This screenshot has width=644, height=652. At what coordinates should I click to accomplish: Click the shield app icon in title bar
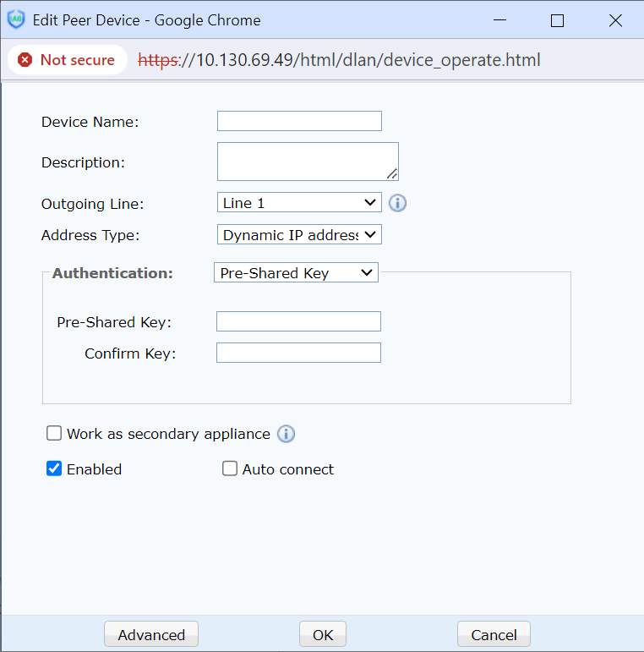(x=16, y=20)
